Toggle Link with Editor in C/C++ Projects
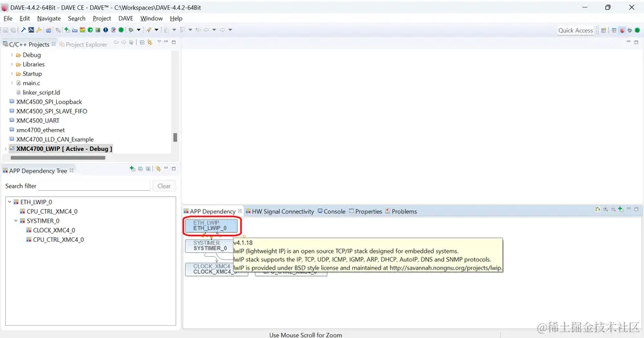Image resolution: width=644 pixels, height=338 pixels. pyautogui.click(x=150, y=43)
